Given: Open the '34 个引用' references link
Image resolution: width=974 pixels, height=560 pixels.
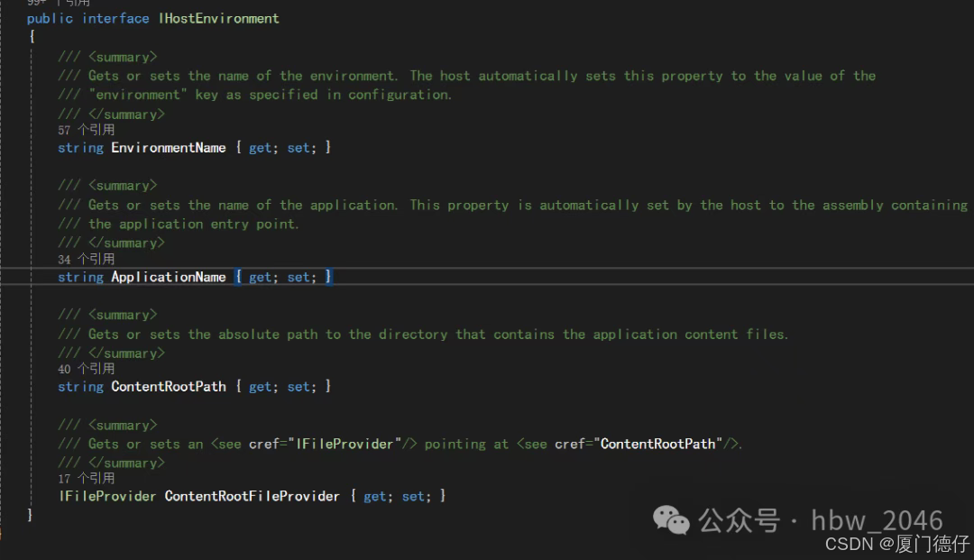Looking at the screenshot, I should click(87, 259).
